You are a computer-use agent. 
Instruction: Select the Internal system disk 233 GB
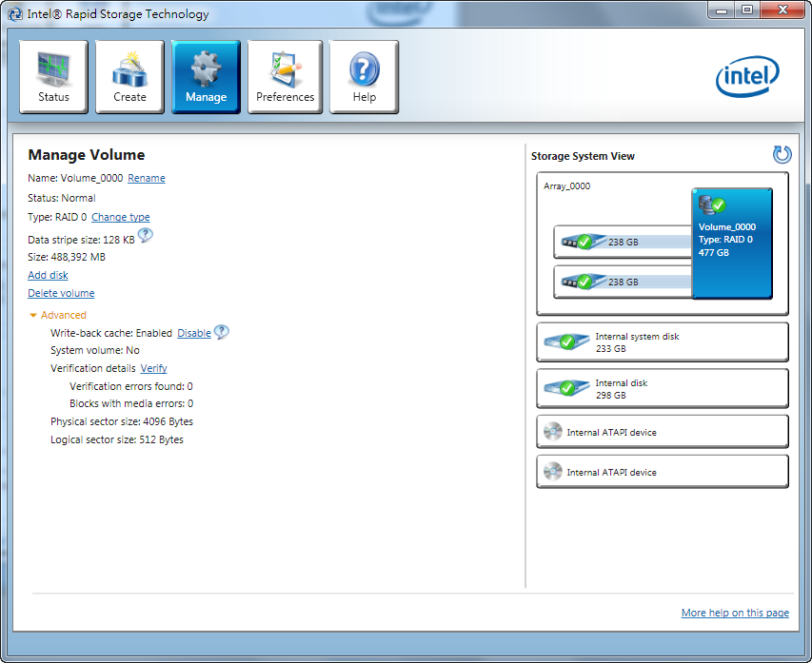coord(662,342)
